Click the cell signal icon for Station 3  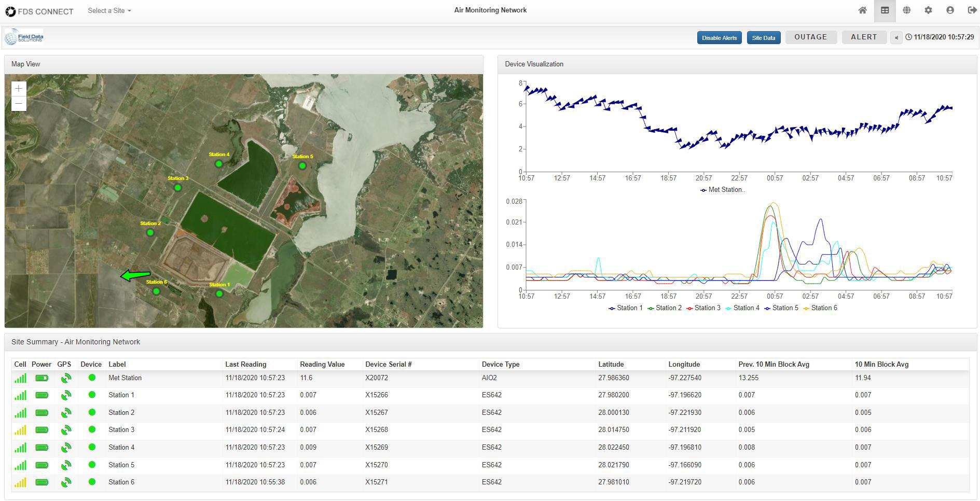(x=21, y=429)
